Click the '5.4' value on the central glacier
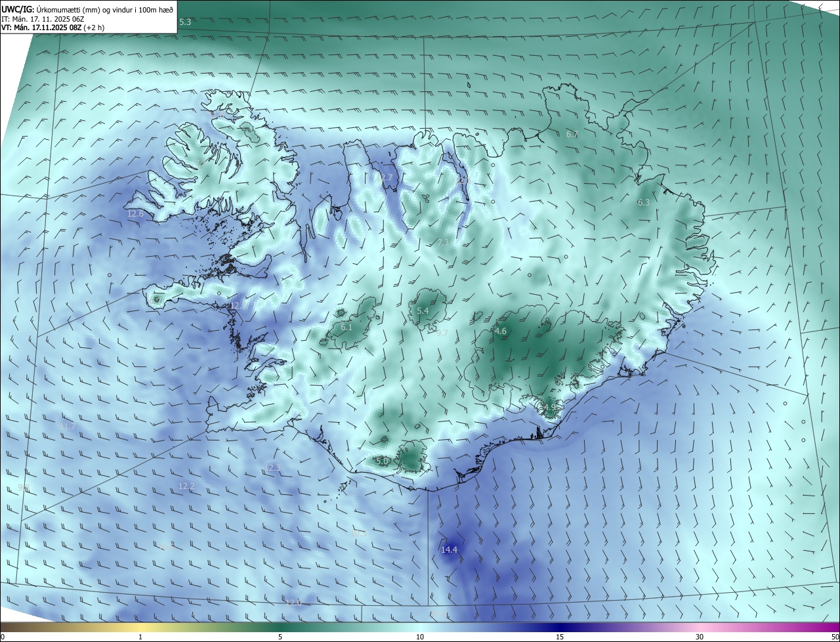The image size is (840, 642). (x=423, y=311)
